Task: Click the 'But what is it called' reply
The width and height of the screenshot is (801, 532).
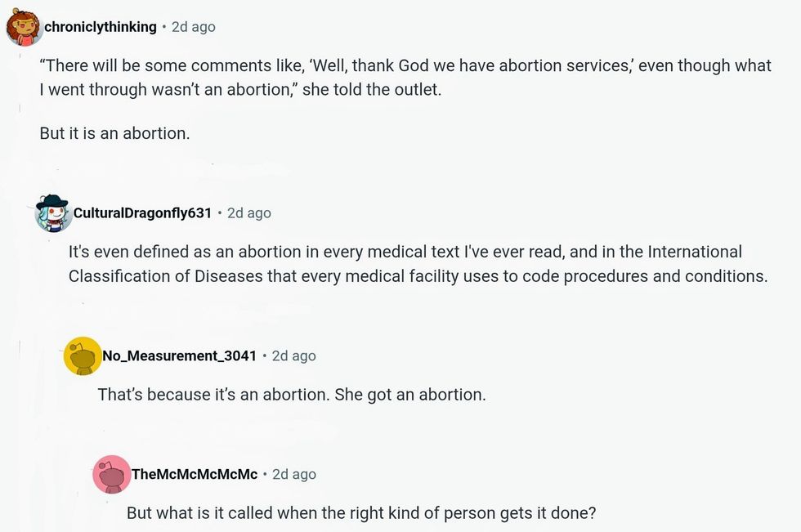Action: pos(361,513)
